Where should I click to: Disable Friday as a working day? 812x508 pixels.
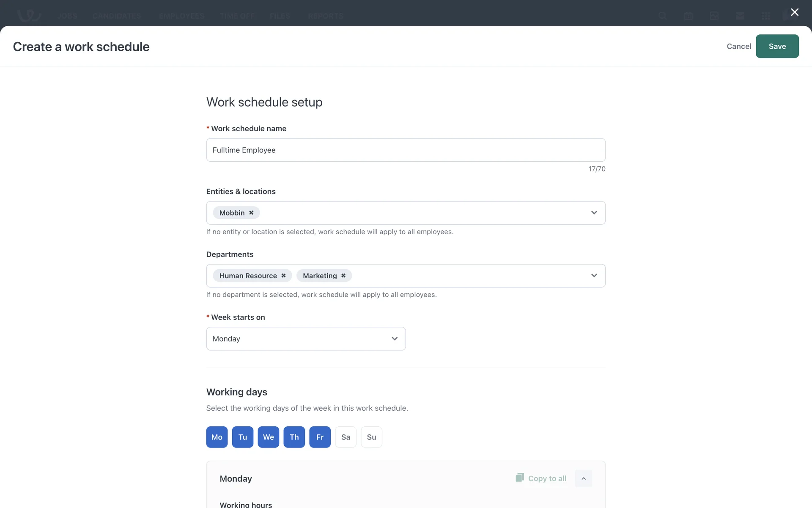[320, 437]
